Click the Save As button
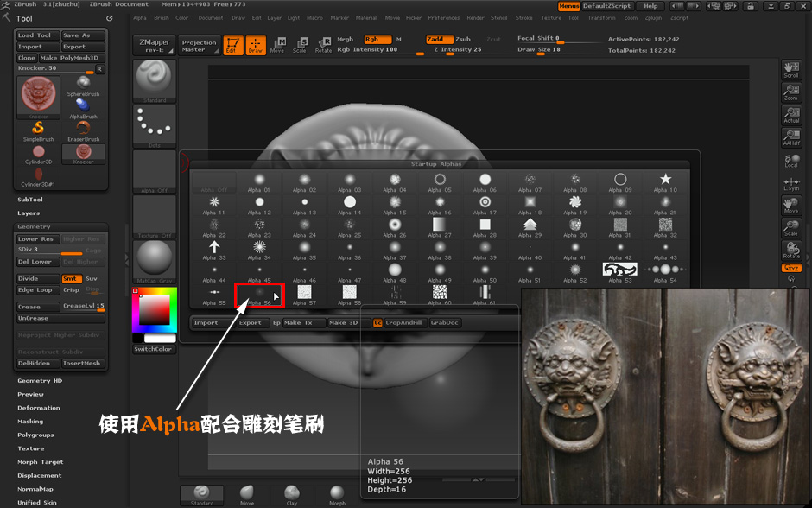812x508 pixels. (x=83, y=35)
